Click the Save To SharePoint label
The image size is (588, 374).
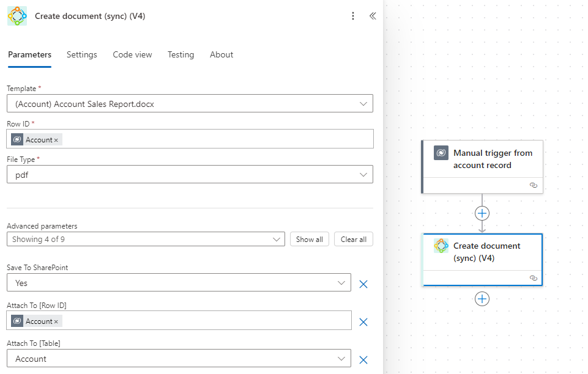click(x=37, y=268)
